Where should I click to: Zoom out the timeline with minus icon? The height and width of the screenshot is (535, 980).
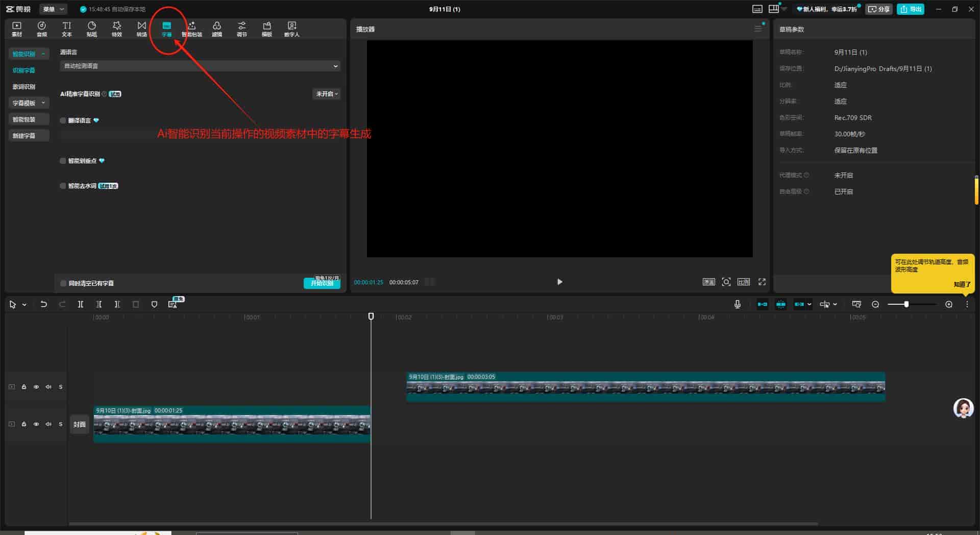[x=875, y=304]
